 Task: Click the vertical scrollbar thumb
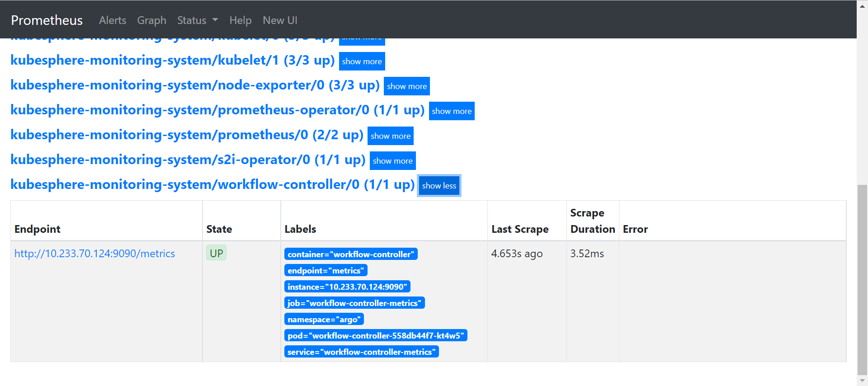coord(863,279)
